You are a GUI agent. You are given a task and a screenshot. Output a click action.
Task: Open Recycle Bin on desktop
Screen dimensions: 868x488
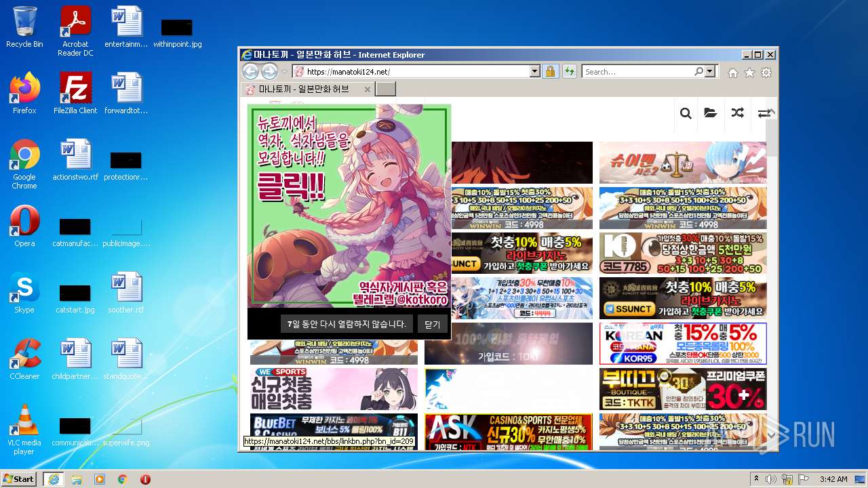[24, 27]
